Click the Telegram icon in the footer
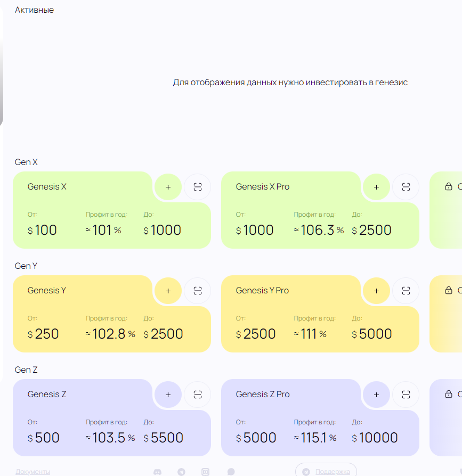 (x=181, y=472)
